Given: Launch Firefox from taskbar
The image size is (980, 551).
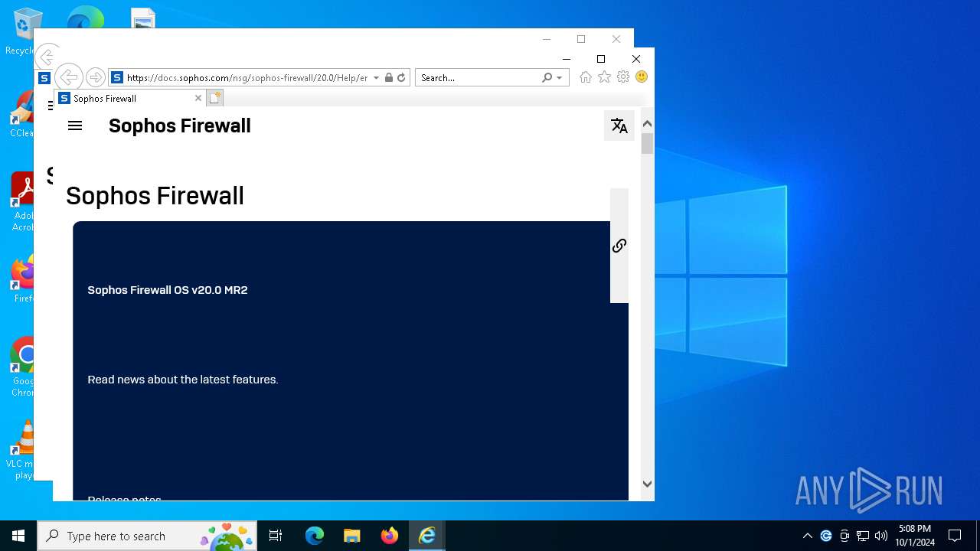Looking at the screenshot, I should click(390, 536).
